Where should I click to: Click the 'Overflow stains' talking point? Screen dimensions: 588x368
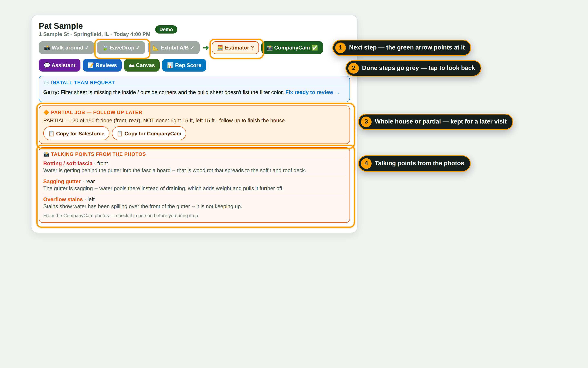63,200
